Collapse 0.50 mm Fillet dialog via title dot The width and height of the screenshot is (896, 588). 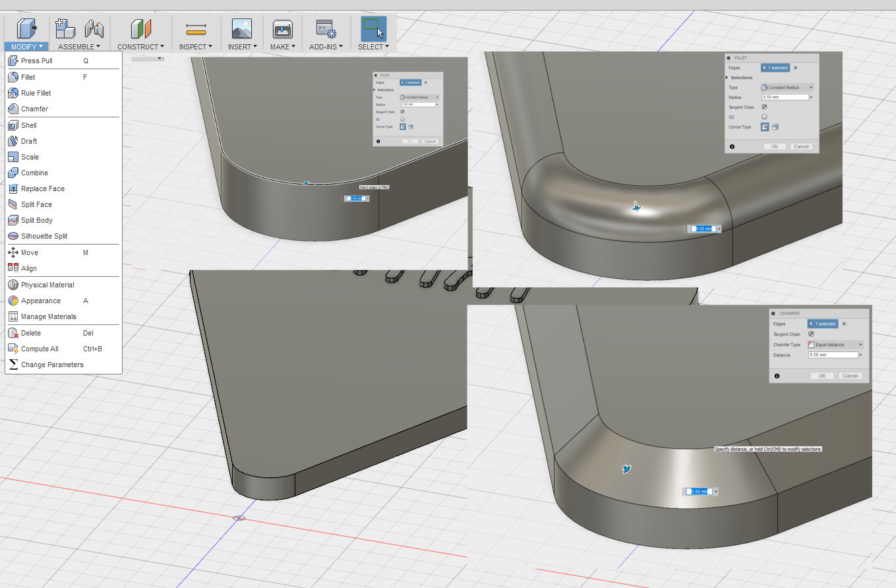click(729, 58)
